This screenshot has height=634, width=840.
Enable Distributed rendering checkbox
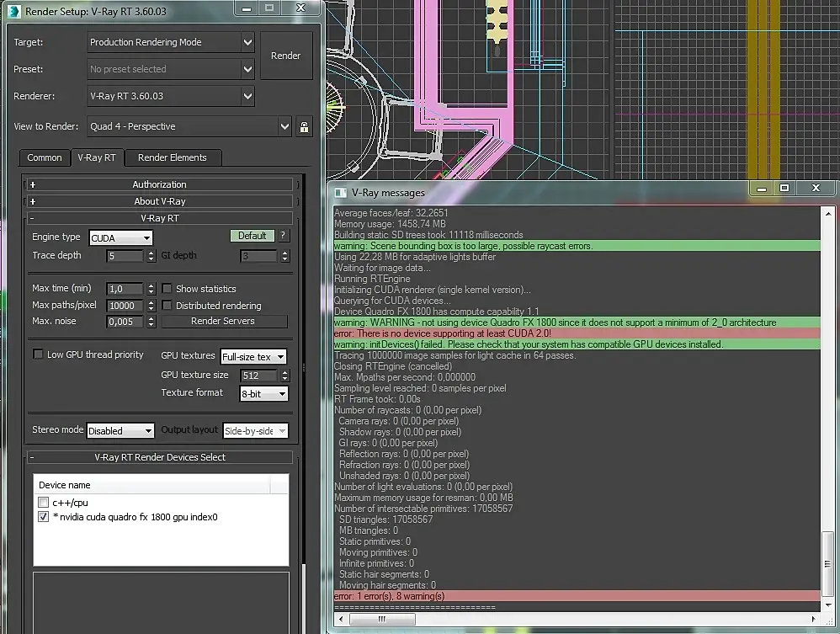pos(167,305)
